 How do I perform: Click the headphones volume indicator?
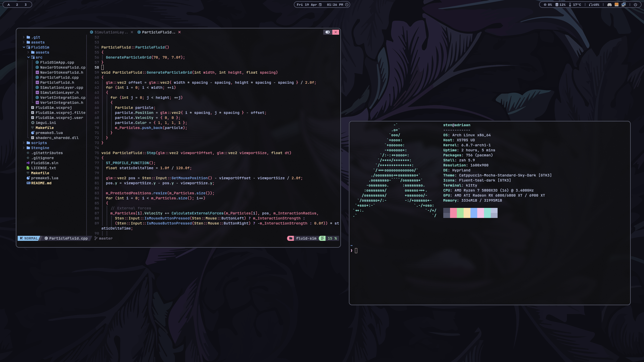click(594, 5)
